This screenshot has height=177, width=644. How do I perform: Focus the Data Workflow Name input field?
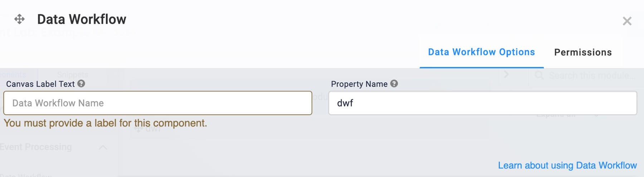click(158, 103)
